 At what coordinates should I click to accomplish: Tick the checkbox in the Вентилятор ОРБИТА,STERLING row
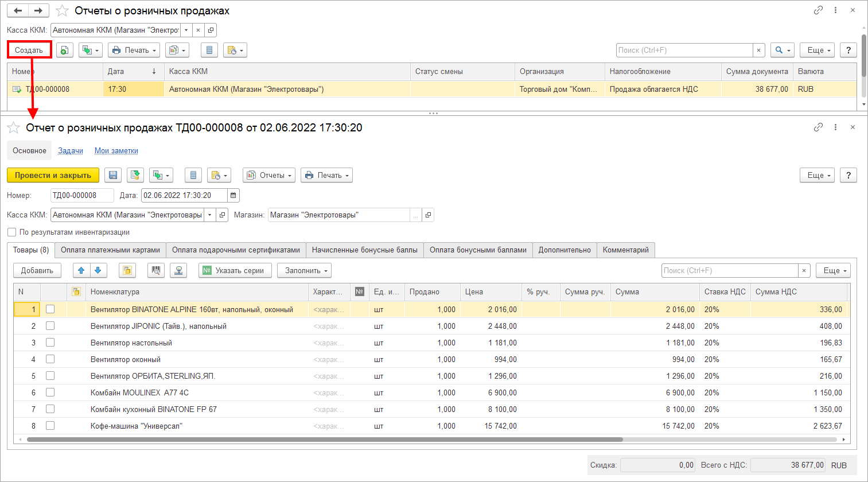click(50, 376)
